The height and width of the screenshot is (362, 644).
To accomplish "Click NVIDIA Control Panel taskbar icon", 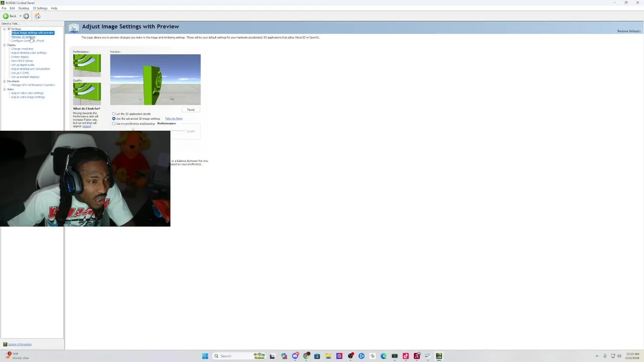I will pyautogui.click(x=439, y=356).
